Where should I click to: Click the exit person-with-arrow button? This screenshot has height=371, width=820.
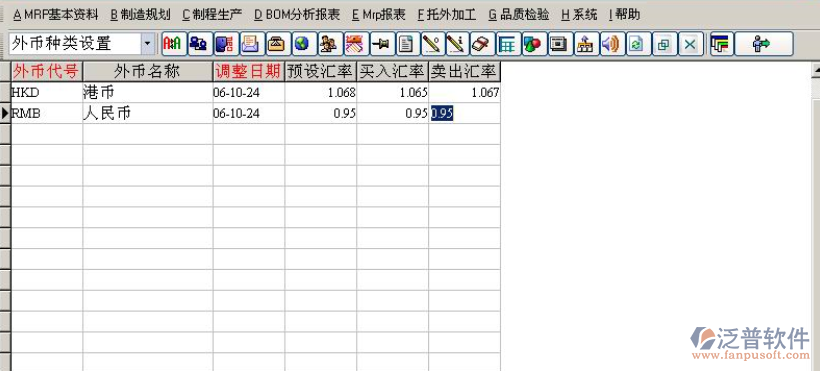click(x=764, y=44)
